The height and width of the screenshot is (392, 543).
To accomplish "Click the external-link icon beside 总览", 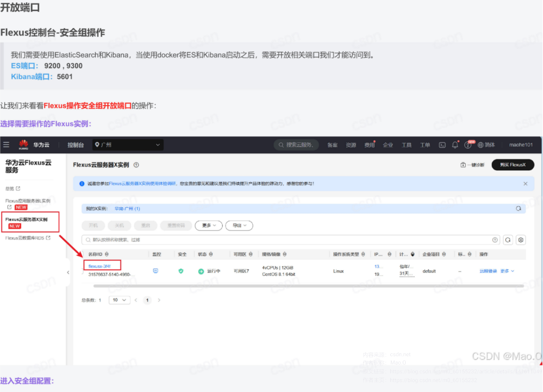I will coord(18,188).
